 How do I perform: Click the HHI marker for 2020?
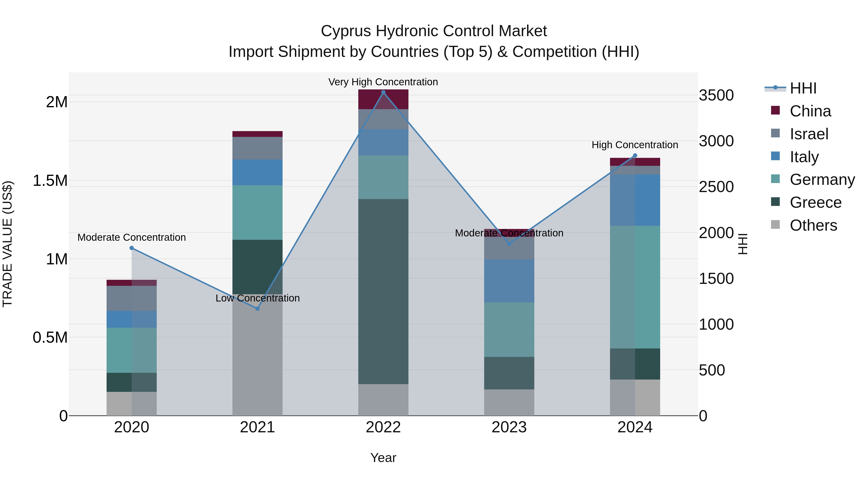tap(132, 248)
